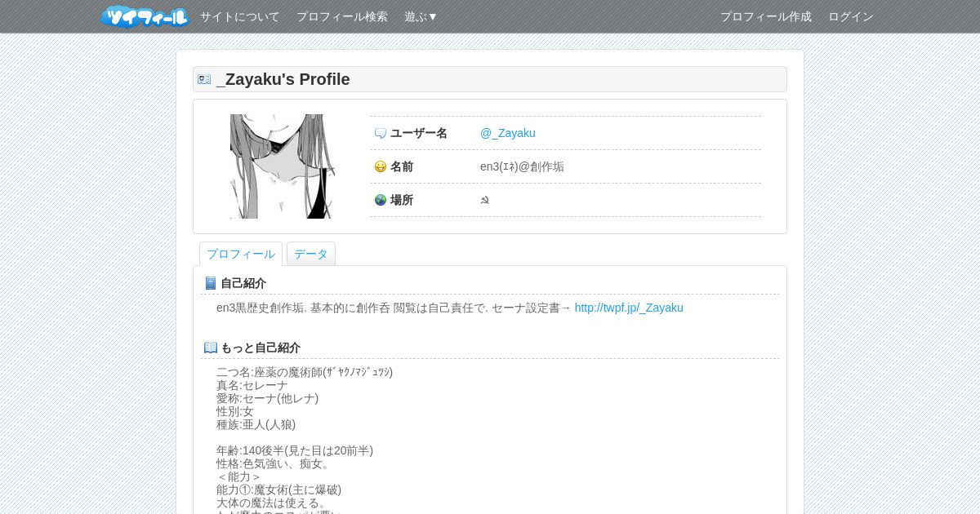The image size is (980, 514).
Task: Switch to the データ tab
Action: [311, 254]
